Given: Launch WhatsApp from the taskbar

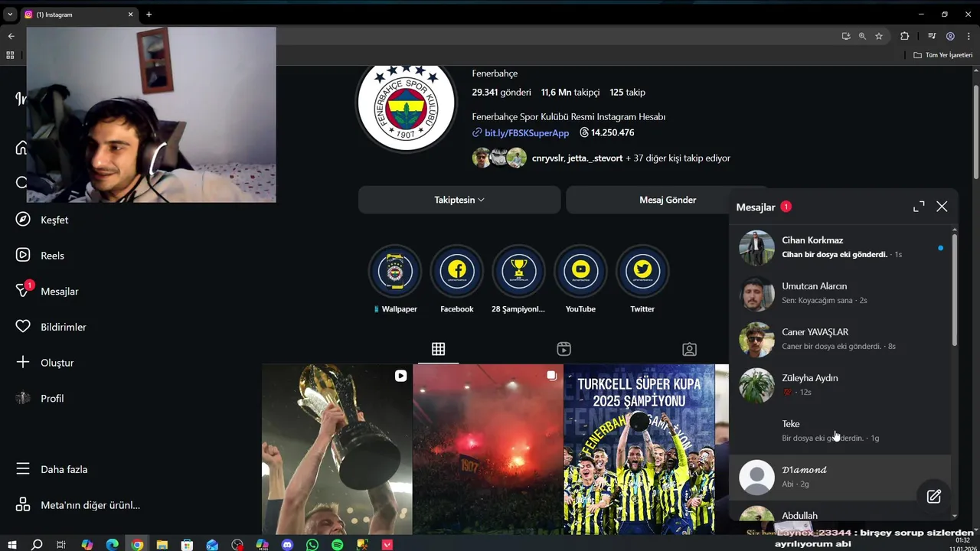Looking at the screenshot, I should [x=312, y=545].
